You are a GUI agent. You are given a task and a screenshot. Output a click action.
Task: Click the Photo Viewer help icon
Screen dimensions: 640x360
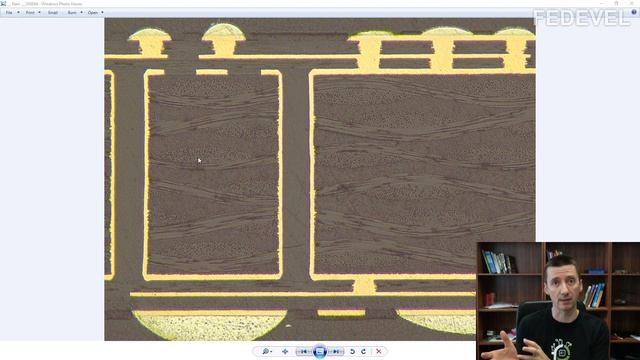(x=634, y=12)
